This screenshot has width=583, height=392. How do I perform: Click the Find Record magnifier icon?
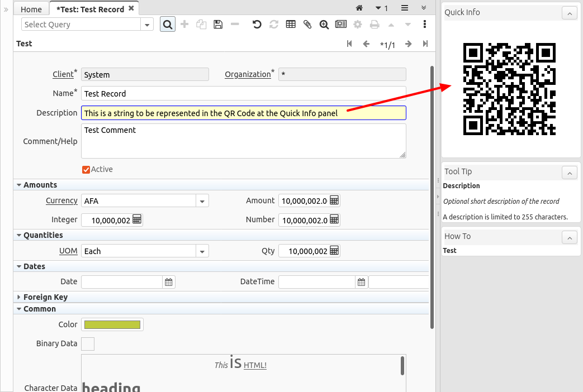[x=168, y=25]
